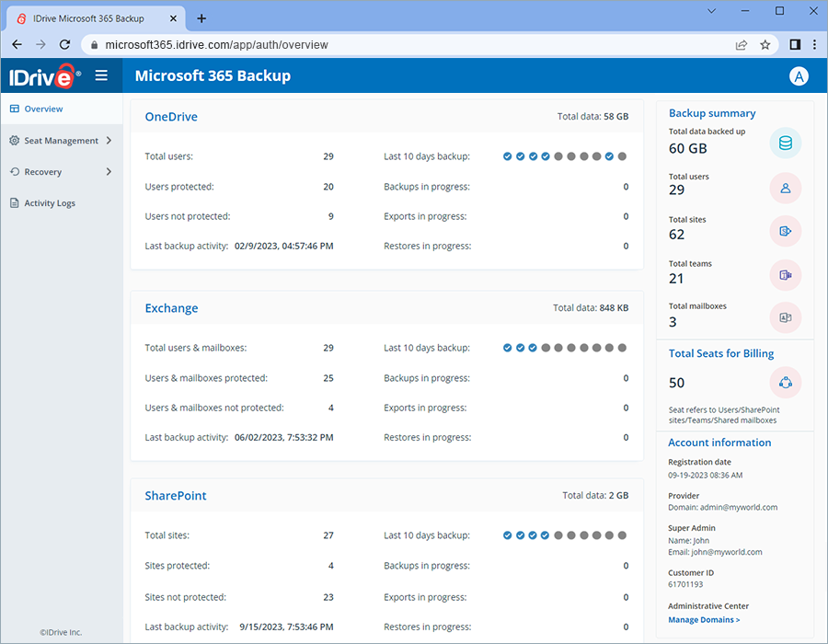Click the 'Total Seats for Billing' heading
The height and width of the screenshot is (644, 828).
pos(720,353)
